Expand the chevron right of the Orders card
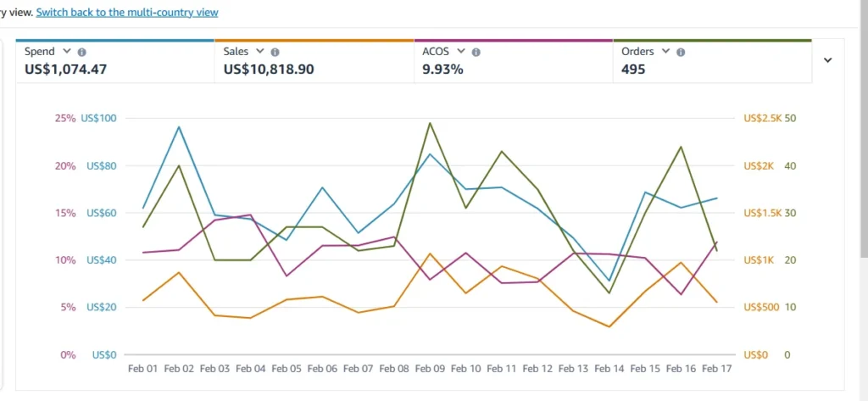Screen dimensions: 868x401 [828, 60]
